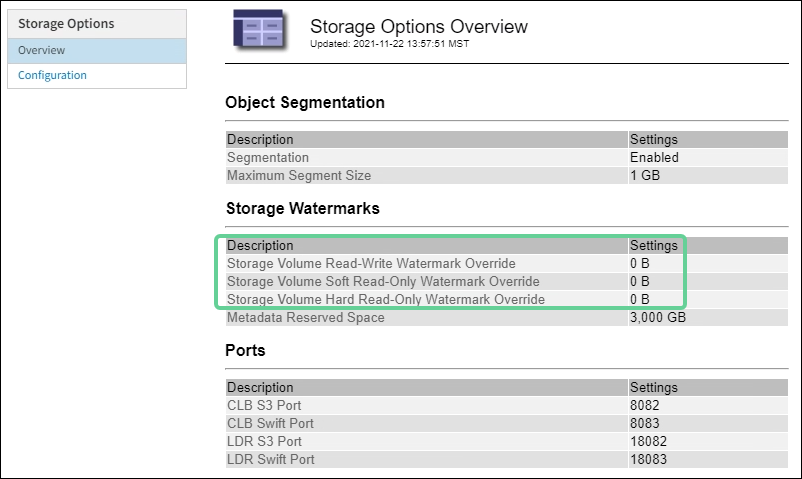Select the Maximum Segment Size row
The image size is (802, 479).
(299, 175)
